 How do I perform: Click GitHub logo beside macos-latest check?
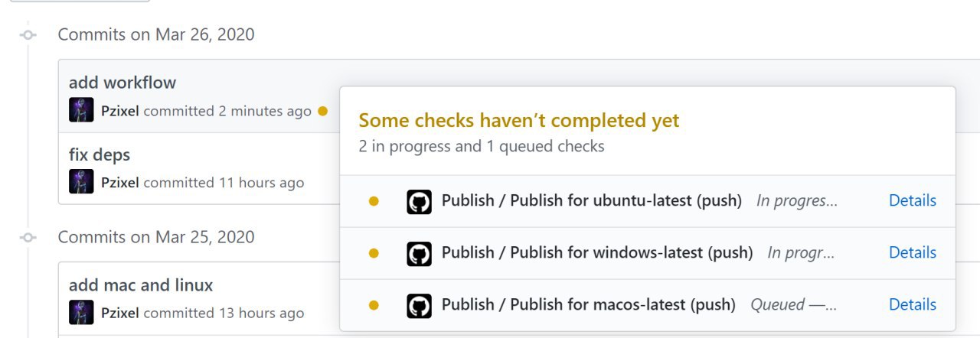(x=419, y=306)
